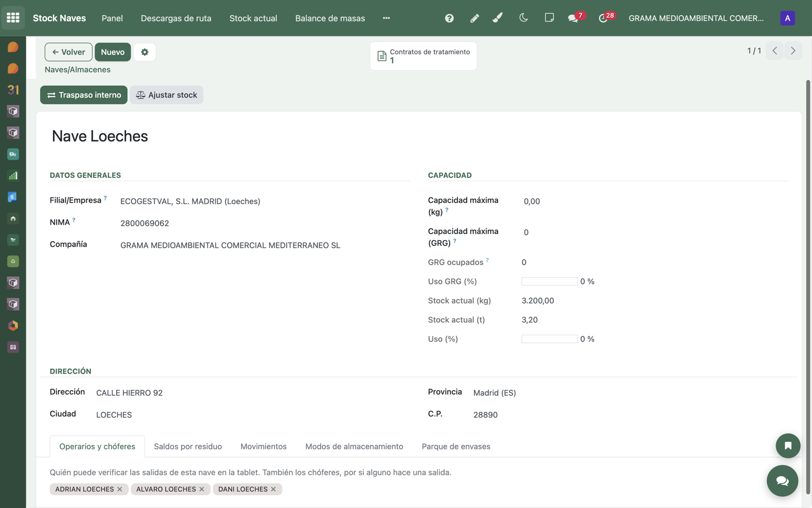The width and height of the screenshot is (812, 508).
Task: Click Uso (%) progress bar
Action: click(x=550, y=339)
